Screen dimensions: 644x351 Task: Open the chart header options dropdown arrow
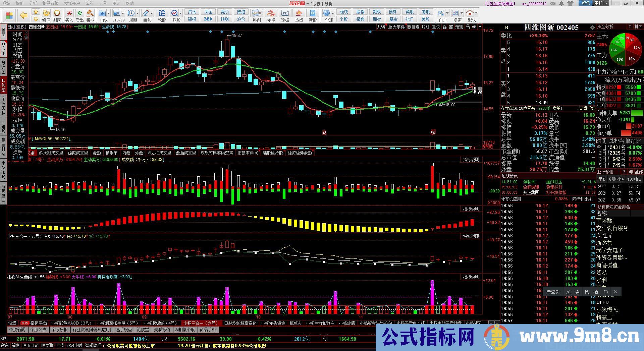(480, 27)
